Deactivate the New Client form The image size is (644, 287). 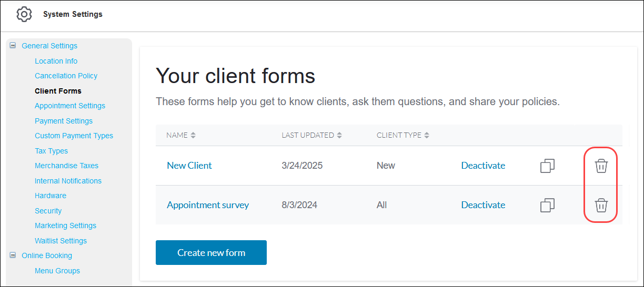(x=483, y=166)
